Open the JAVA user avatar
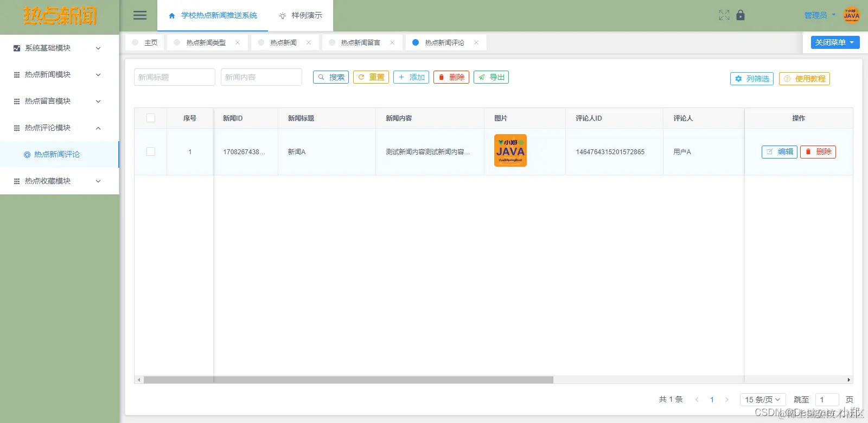Image resolution: width=868 pixels, height=423 pixels. coord(852,15)
